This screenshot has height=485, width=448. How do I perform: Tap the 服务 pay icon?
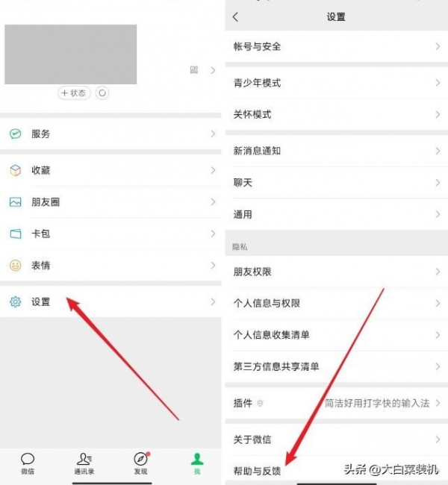[x=15, y=134]
